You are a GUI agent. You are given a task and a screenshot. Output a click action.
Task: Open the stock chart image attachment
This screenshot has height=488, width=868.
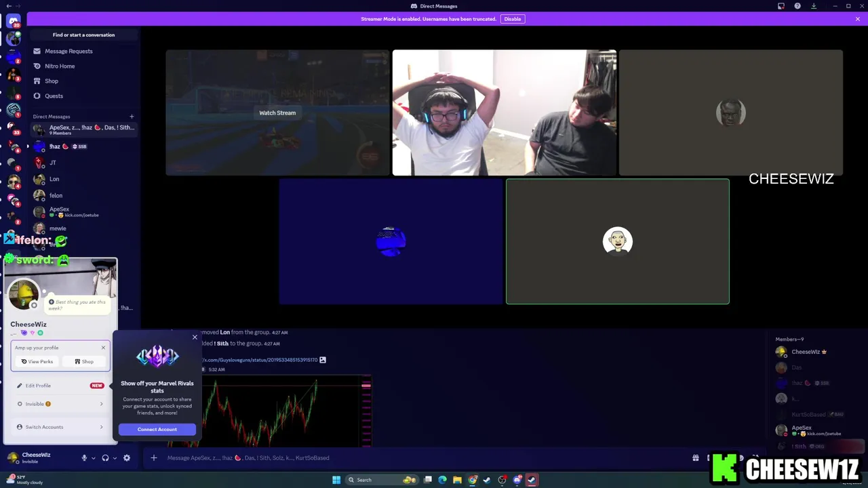point(287,411)
